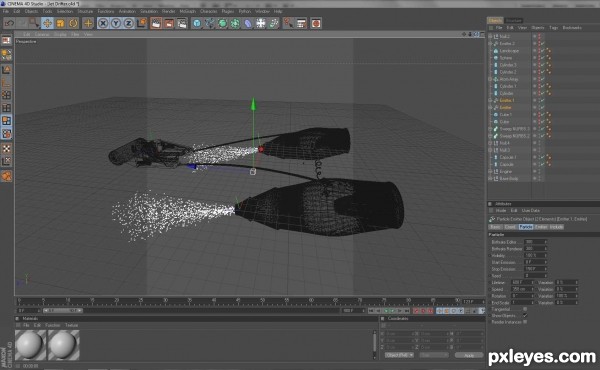Open the scene objects icon with white squares
600x370 pixels.
pos(261,23)
